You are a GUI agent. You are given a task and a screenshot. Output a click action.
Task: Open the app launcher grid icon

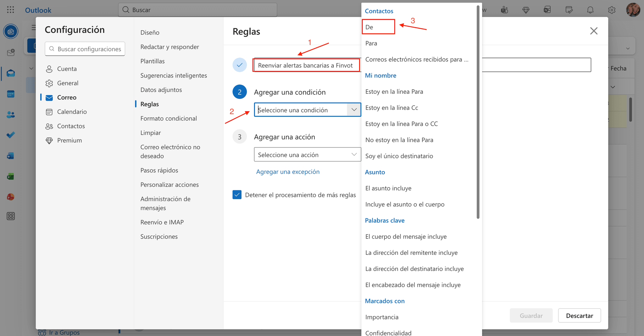[10, 10]
